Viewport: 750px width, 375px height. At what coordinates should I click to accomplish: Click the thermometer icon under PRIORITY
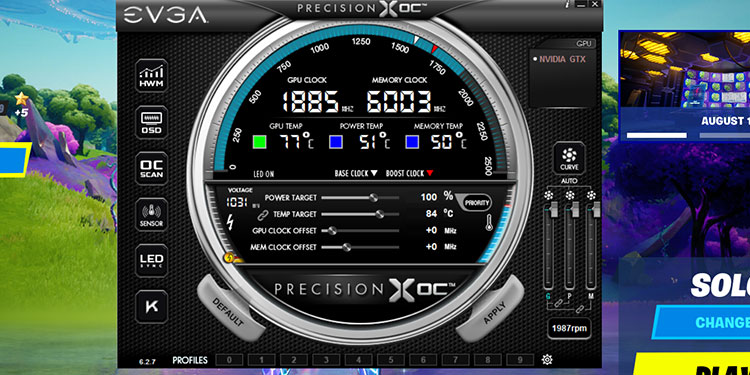489,223
